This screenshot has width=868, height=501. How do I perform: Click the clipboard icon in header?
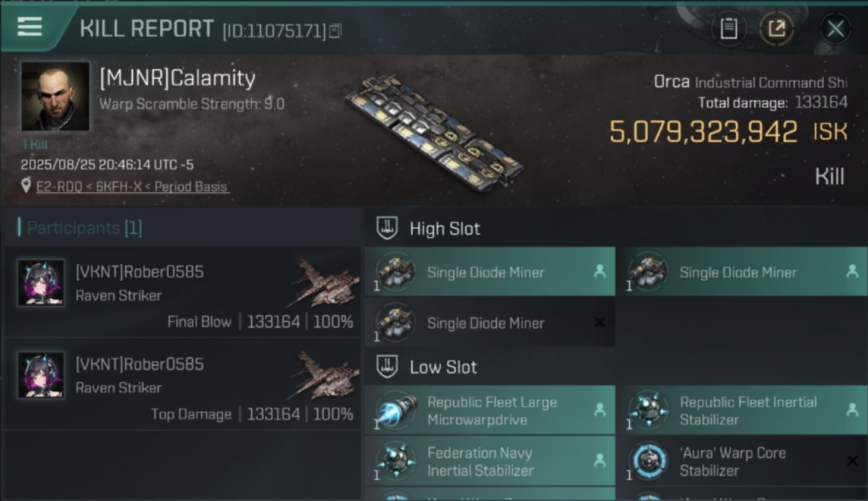[x=728, y=28]
